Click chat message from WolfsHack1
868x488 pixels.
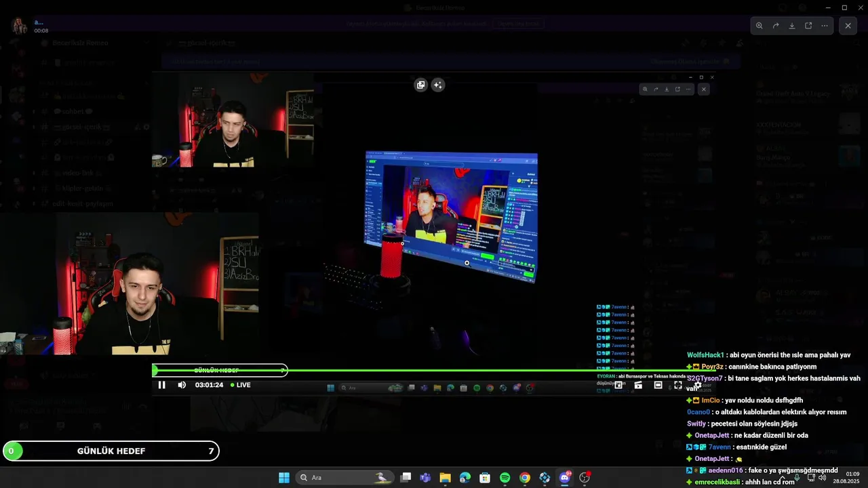[768, 355]
